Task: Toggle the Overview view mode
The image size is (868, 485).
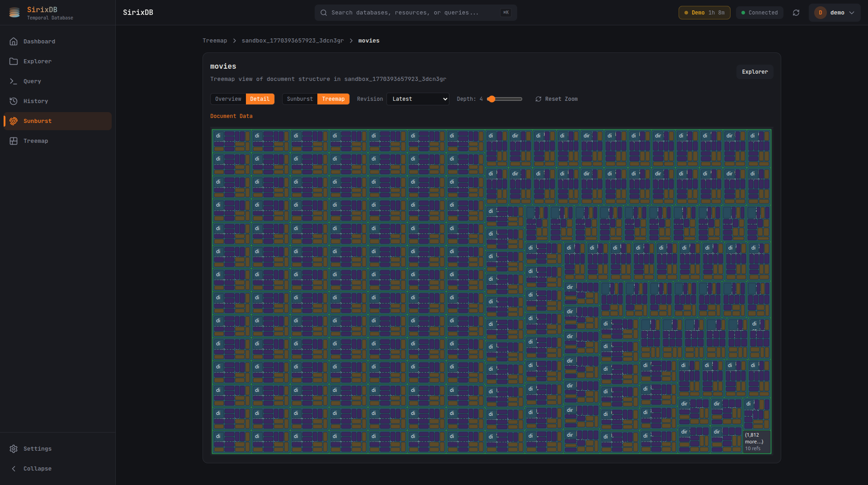Action: pyautogui.click(x=228, y=99)
